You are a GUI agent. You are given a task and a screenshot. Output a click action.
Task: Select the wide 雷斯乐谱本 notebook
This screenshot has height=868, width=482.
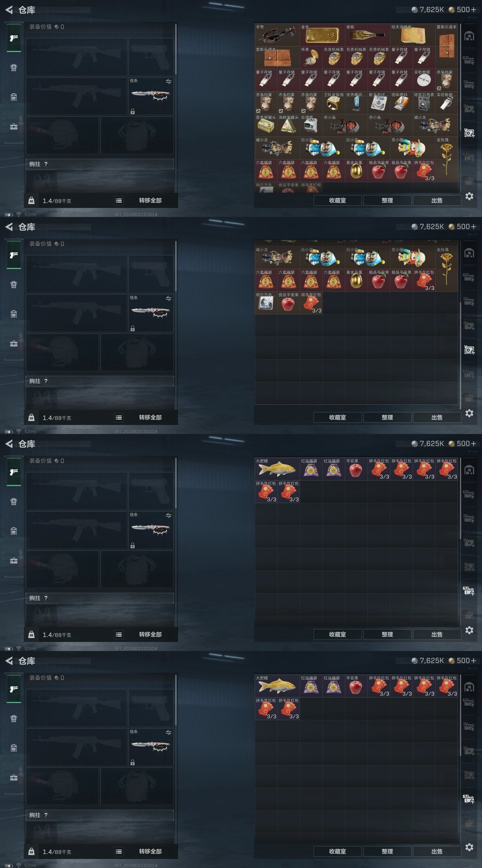(x=277, y=58)
